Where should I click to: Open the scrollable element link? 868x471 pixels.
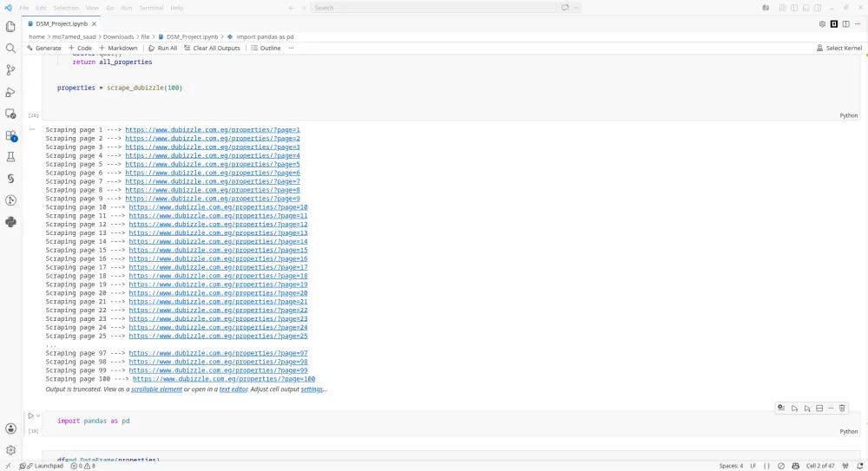point(156,389)
